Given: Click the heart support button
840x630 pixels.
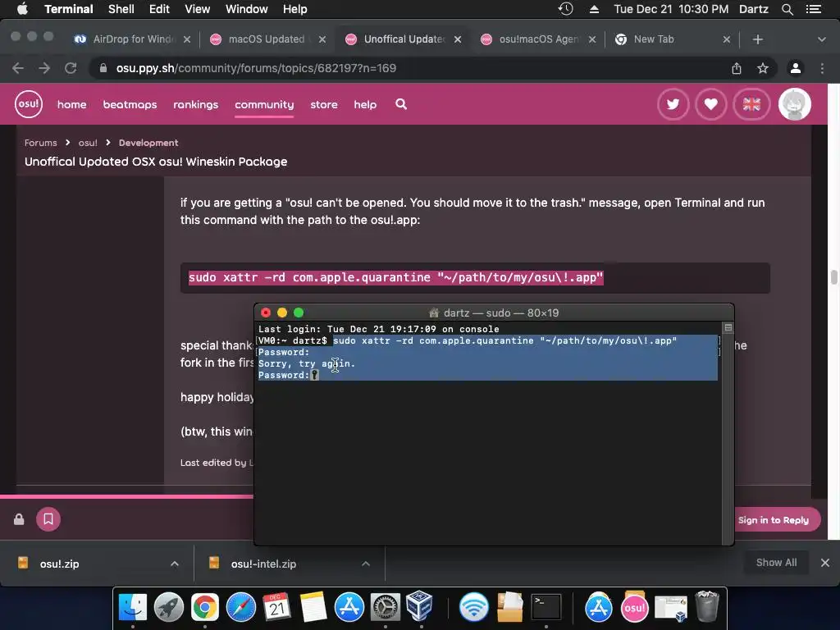Looking at the screenshot, I should point(711,104).
